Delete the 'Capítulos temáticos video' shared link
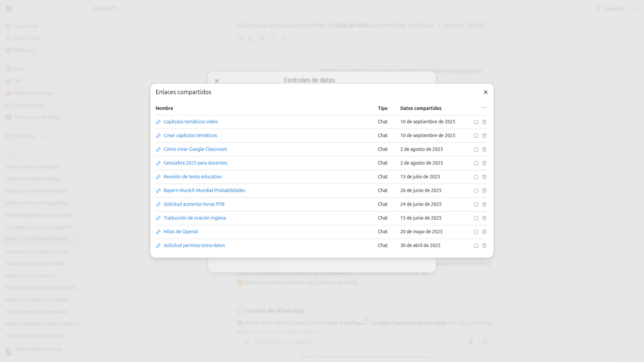Viewport: 644px width, 362px height. pyautogui.click(x=484, y=122)
